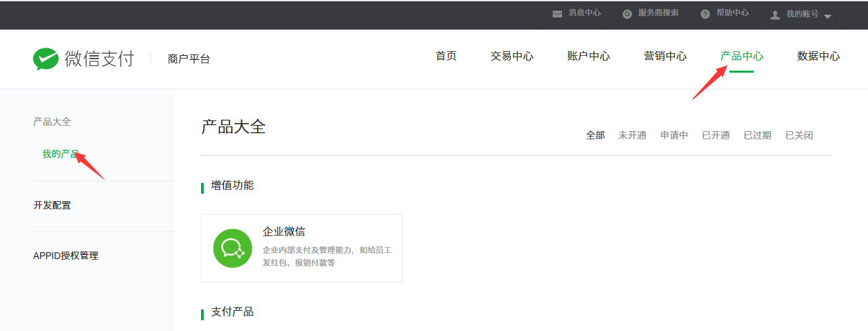Click the 企业微信 card description text
The height and width of the screenshot is (331, 868).
click(x=327, y=256)
